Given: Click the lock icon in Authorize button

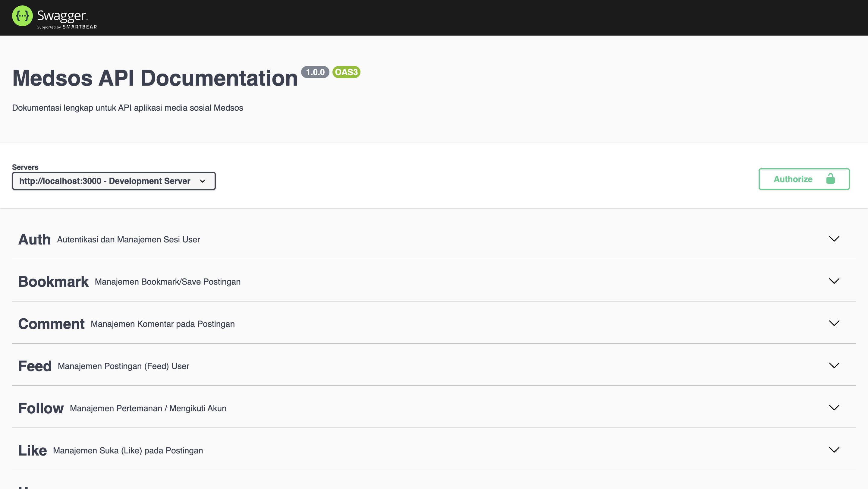Looking at the screenshot, I should (x=830, y=179).
